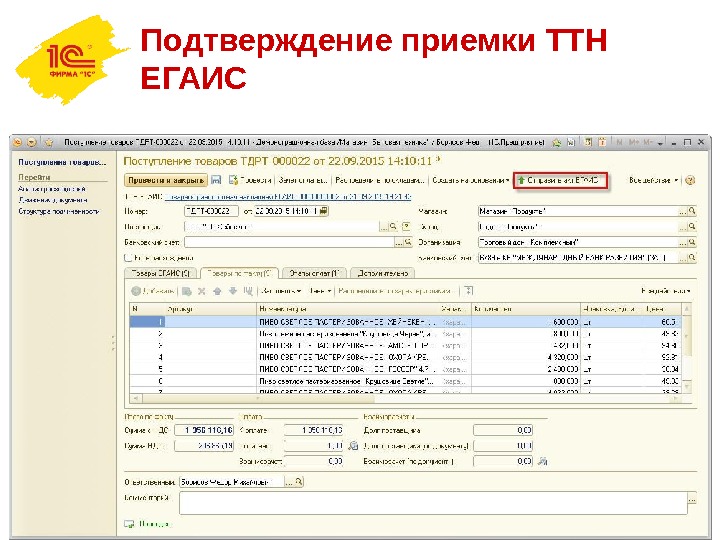Click the 'Добавить' row button in table toolbar
720x540 pixels.
point(153,291)
